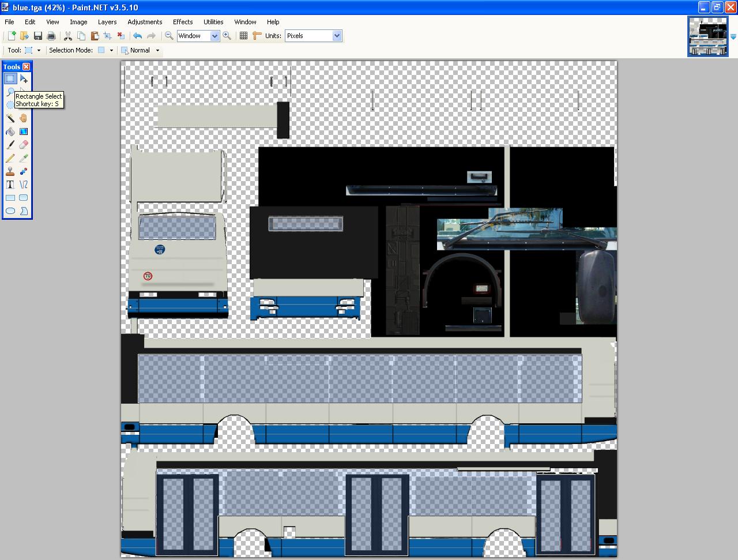Activate the Clone Stamp tool
738x560 pixels.
tap(10, 171)
